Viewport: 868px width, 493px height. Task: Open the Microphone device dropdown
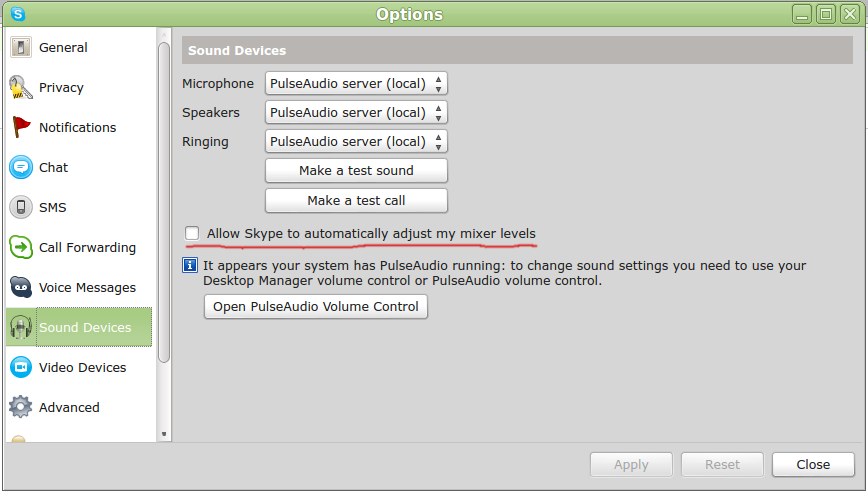[355, 84]
